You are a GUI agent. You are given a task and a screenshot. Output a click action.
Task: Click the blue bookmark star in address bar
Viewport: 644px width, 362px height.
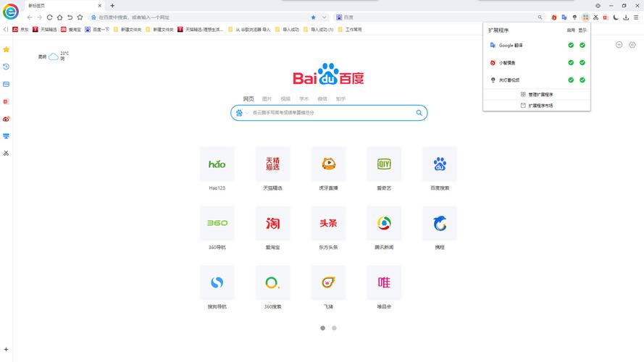(314, 17)
